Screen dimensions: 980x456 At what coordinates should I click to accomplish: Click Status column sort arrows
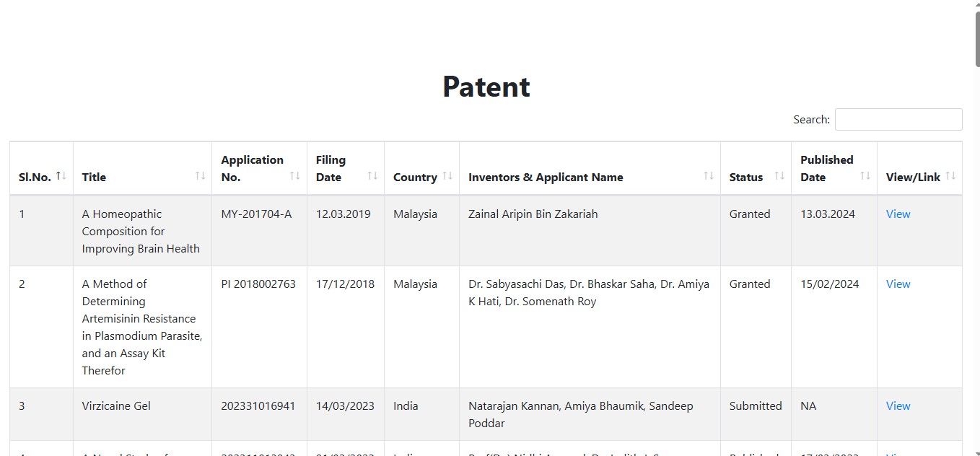pyautogui.click(x=779, y=176)
